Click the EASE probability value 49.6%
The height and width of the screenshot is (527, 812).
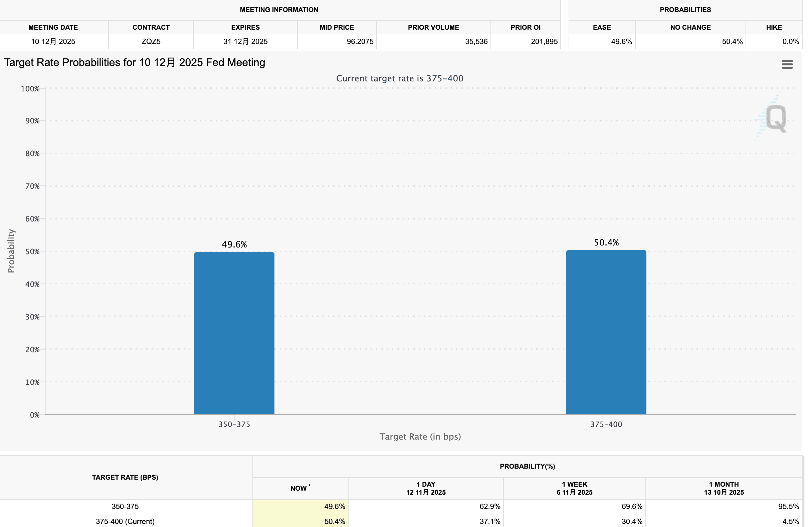(x=621, y=42)
